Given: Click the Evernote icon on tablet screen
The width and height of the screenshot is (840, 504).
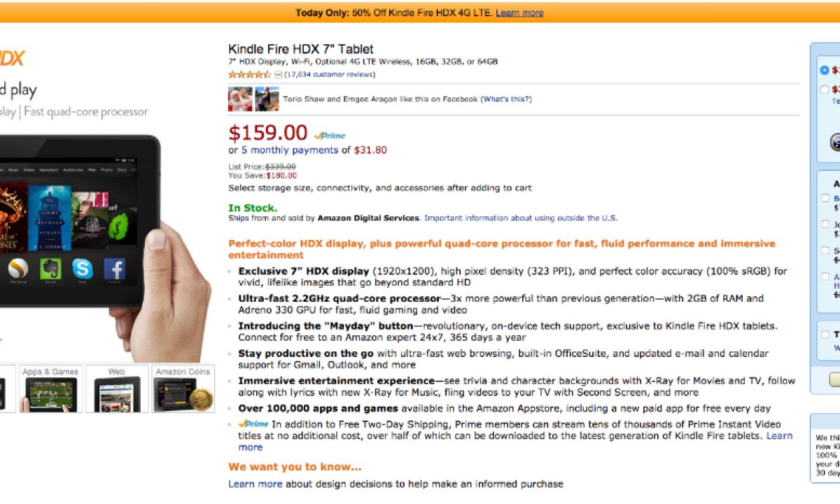Looking at the screenshot, I should click(x=50, y=269).
